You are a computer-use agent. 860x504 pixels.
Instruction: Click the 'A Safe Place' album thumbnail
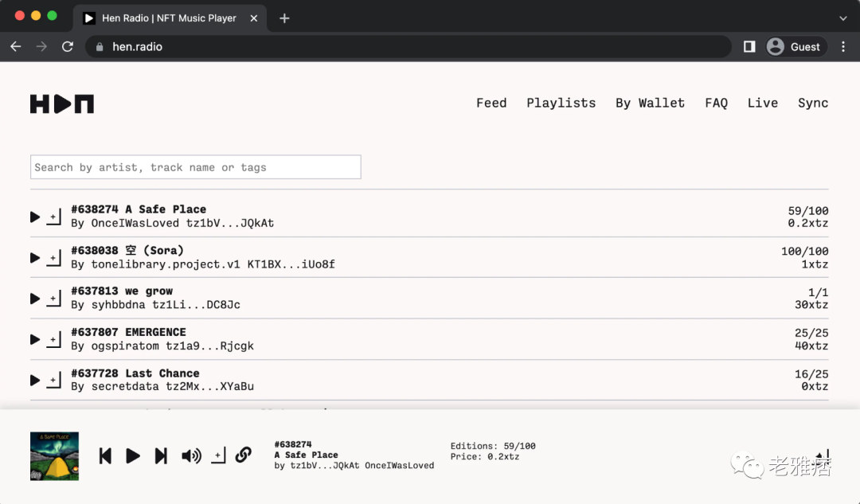click(54, 455)
